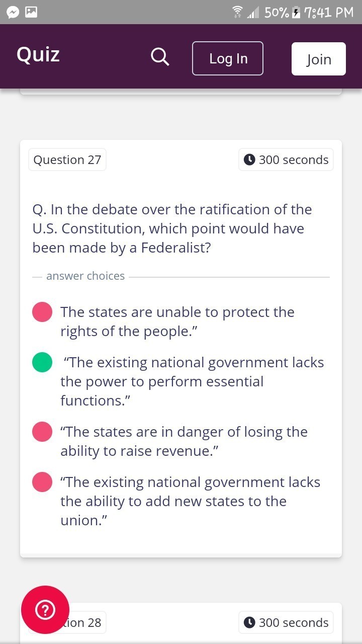Image resolution: width=362 pixels, height=644 pixels.
Task: Tap the red help question-mark button
Action: point(45,610)
